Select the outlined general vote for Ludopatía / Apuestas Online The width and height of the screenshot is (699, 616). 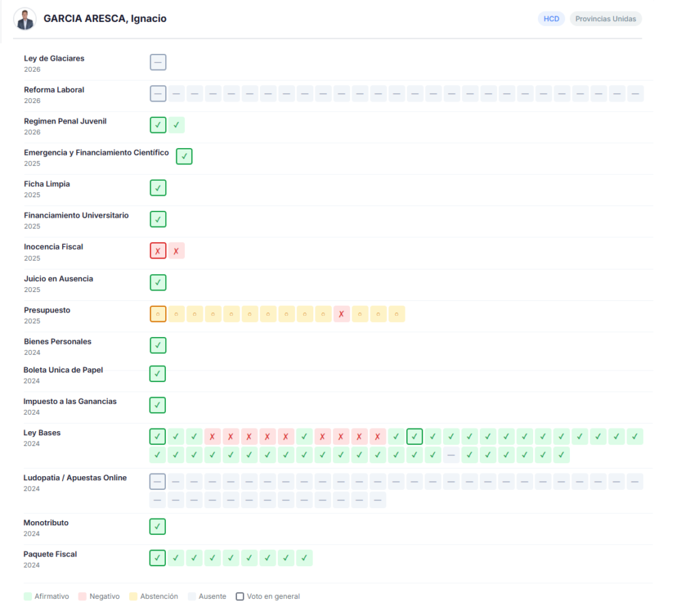(x=158, y=481)
